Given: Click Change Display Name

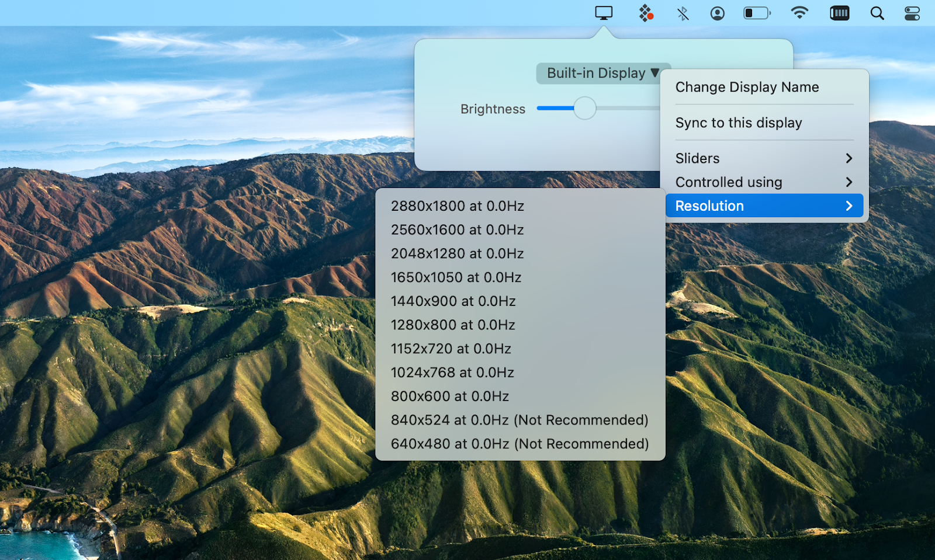Looking at the screenshot, I should click(747, 87).
